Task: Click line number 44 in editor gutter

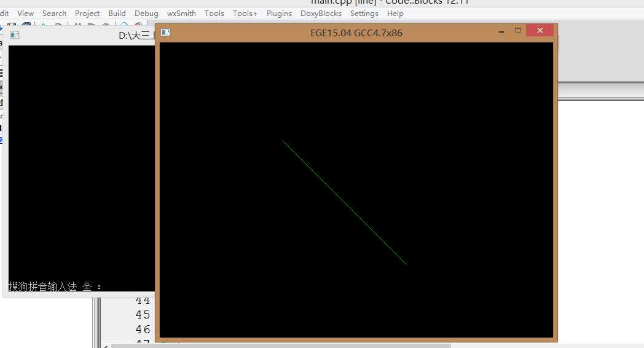Action: 143,300
